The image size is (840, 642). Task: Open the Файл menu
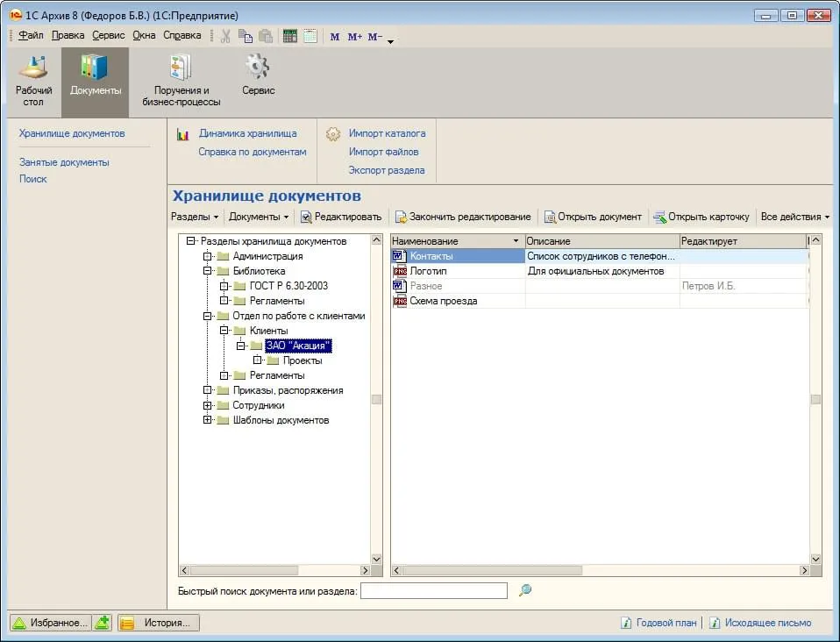tap(31, 35)
